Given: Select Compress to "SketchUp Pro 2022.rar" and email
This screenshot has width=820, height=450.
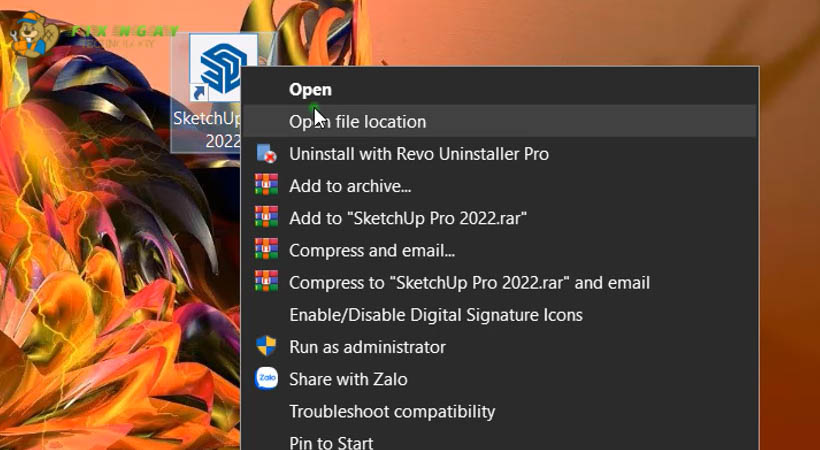Looking at the screenshot, I should click(x=469, y=283).
